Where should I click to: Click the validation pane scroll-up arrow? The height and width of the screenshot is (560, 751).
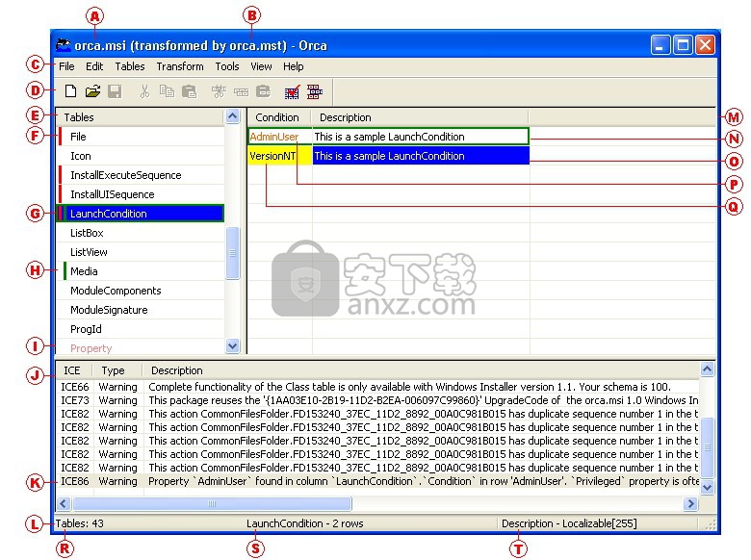(707, 369)
